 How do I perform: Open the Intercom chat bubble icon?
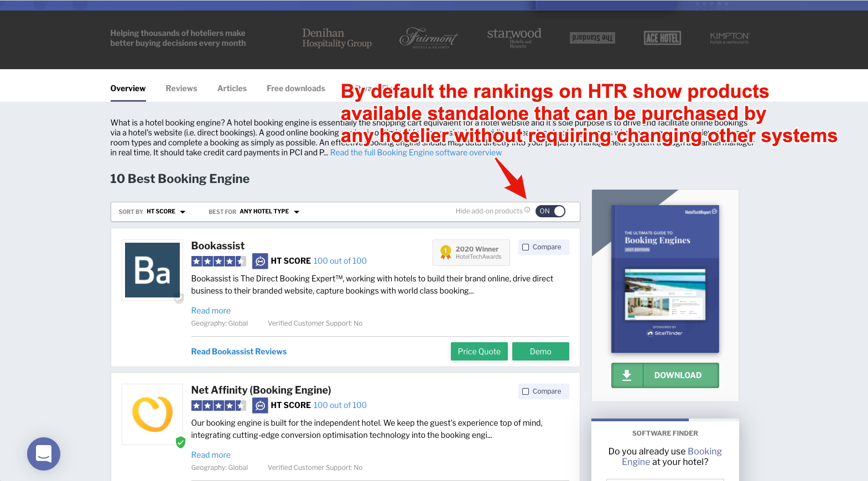pos(44,454)
